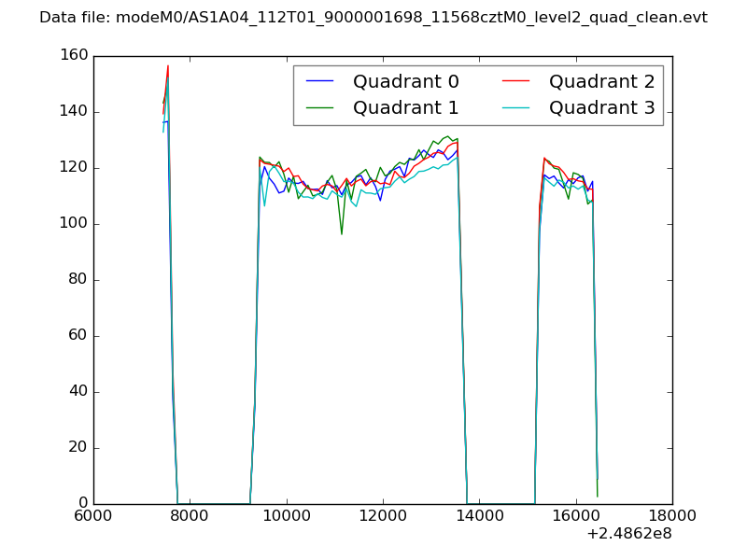Screen dimensions: 747x560
Task: Click the red Quadrant 2 legend line
Action: tap(518, 82)
